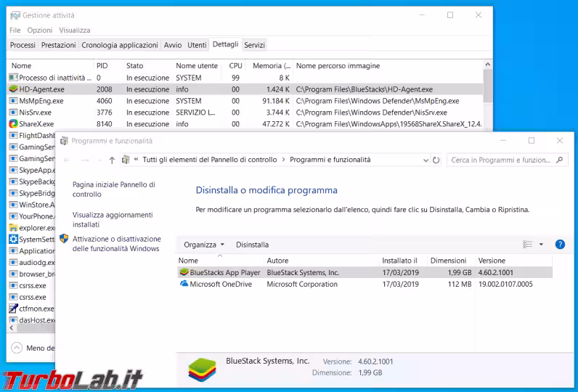Click Meno dettagli collapse arrow in Task Manager
578x392 pixels.
click(17, 348)
